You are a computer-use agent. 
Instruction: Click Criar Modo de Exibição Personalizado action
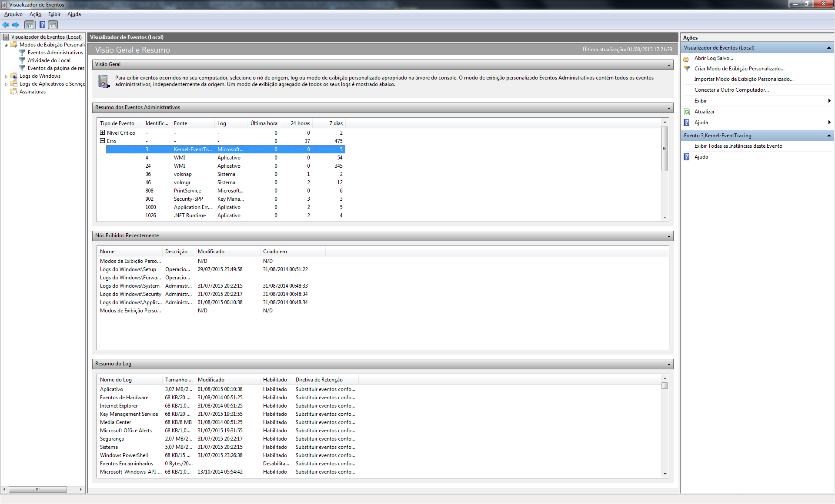coord(739,69)
